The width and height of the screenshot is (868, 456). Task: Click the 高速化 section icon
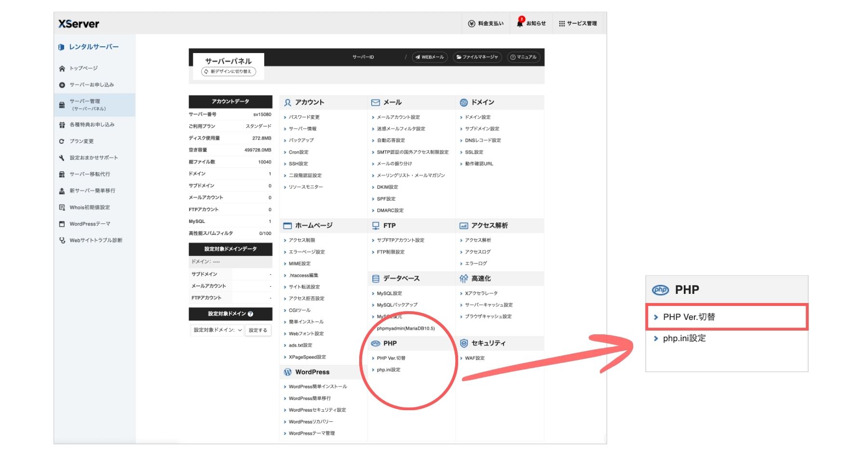tap(464, 279)
